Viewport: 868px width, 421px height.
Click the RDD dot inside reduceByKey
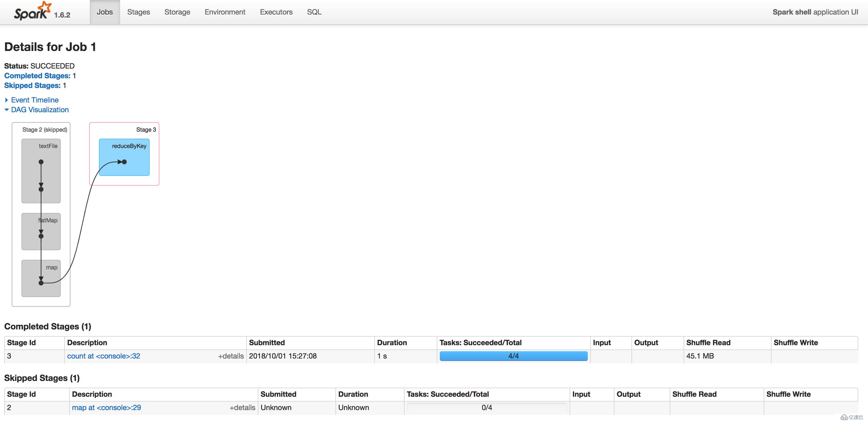[x=124, y=162]
